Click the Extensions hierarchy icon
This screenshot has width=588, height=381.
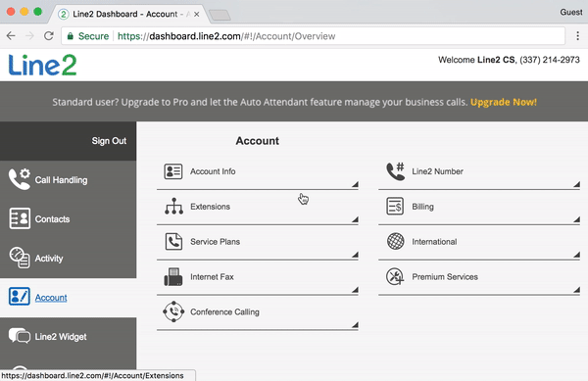tap(173, 206)
